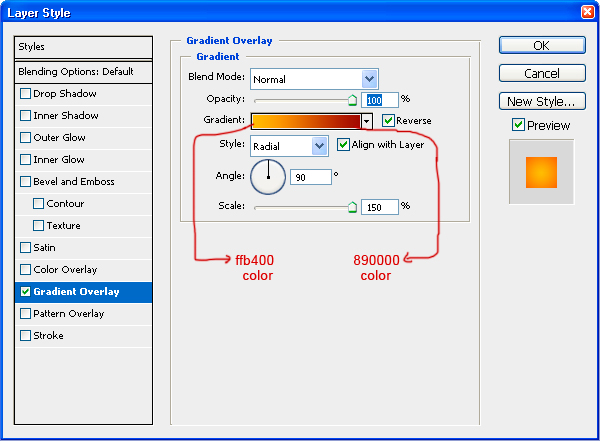
Task: Open the Satin settings label
Action: coord(44,248)
